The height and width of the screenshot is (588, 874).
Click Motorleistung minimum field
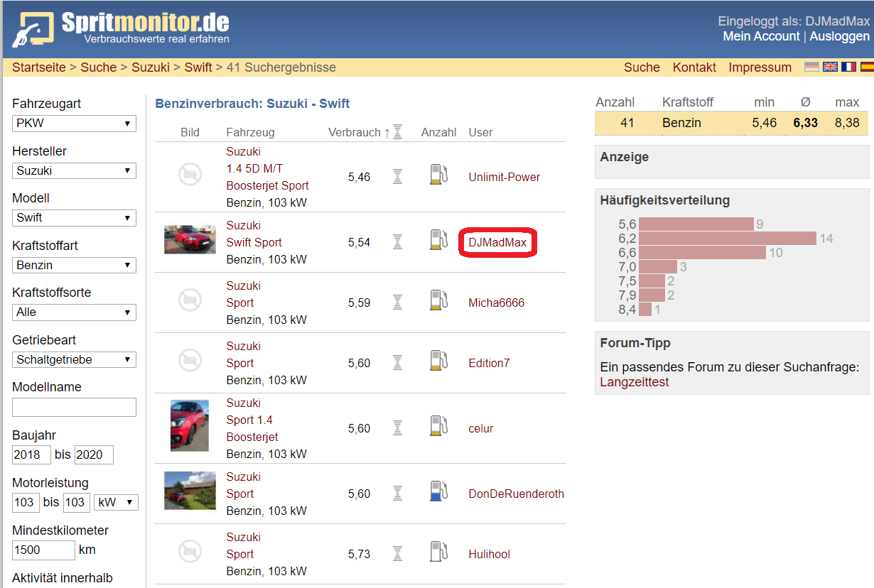(26, 503)
